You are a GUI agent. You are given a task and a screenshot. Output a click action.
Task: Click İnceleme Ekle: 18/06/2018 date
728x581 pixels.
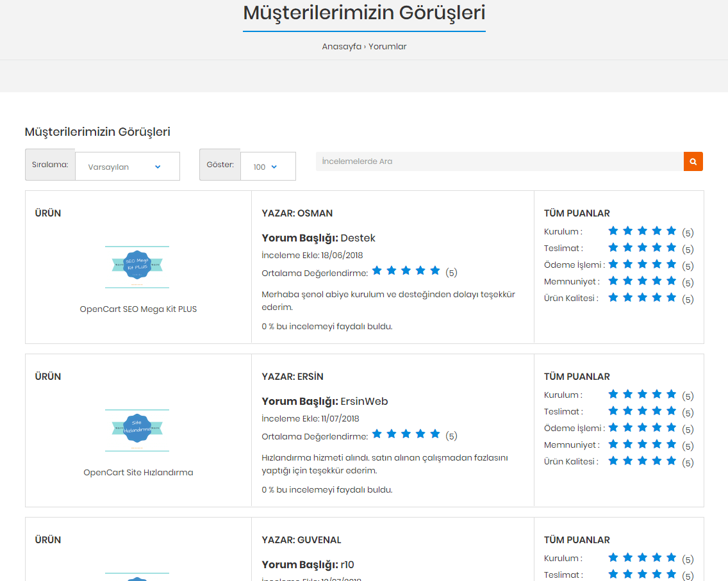312,255
